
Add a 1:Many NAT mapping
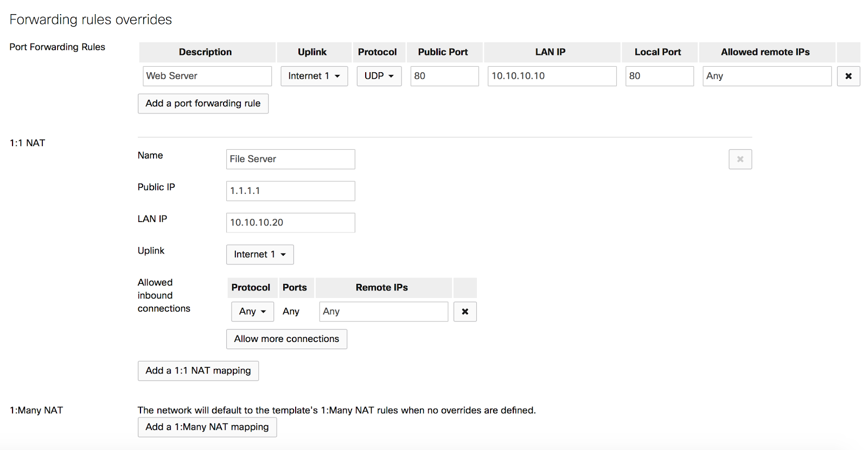pos(207,427)
